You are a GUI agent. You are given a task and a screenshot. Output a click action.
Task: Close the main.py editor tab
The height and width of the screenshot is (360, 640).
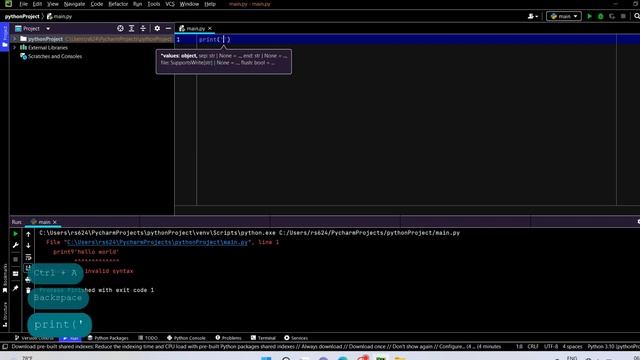[210, 28]
